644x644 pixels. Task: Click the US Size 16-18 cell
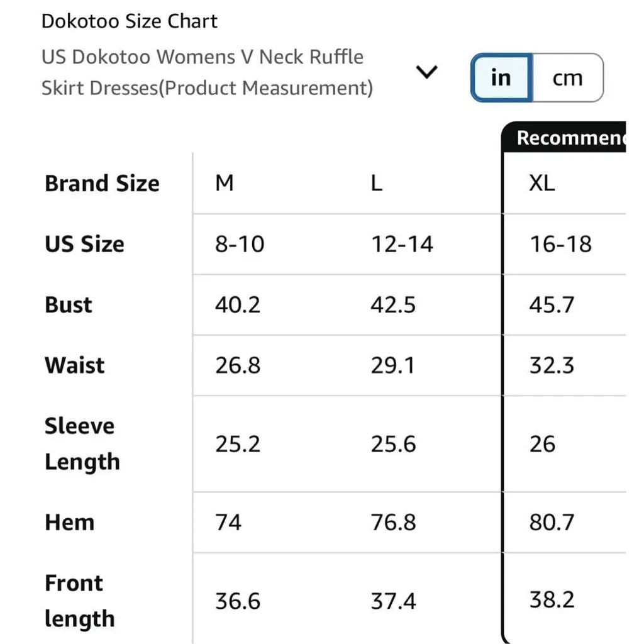tap(560, 244)
